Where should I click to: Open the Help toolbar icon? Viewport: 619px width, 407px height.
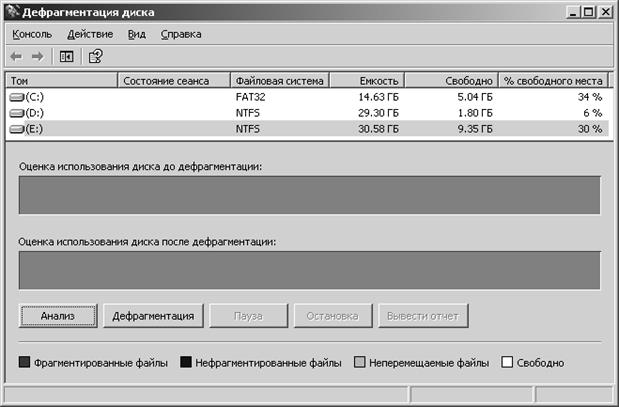click(96, 56)
